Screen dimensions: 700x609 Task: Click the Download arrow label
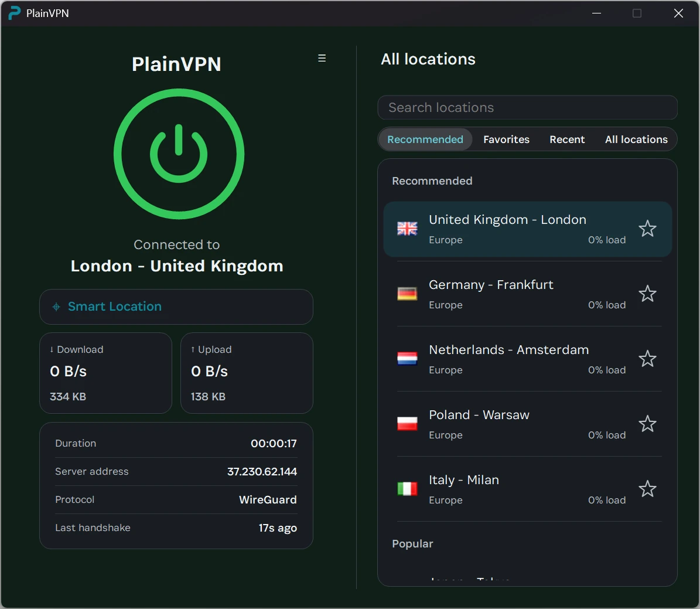[x=76, y=349]
